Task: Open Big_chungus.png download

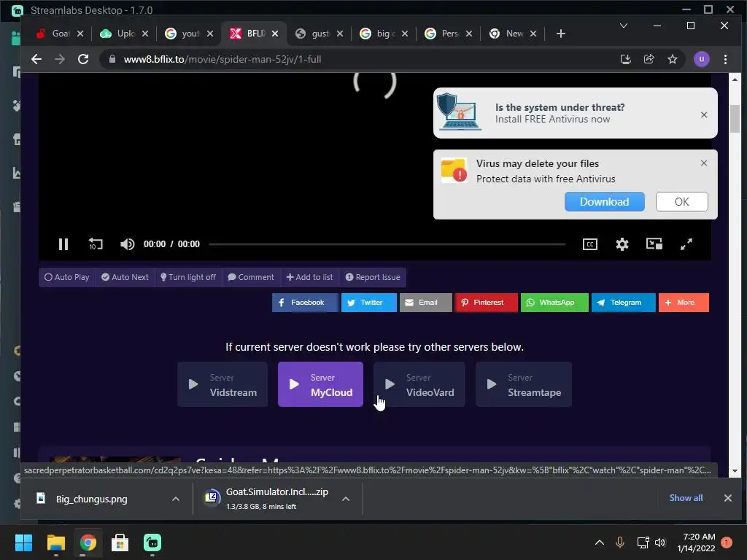Action: (x=91, y=499)
